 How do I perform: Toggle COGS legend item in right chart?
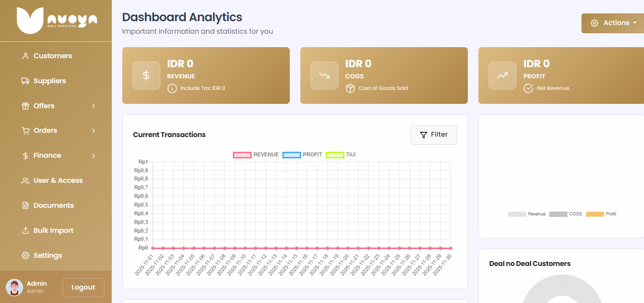pos(566,214)
